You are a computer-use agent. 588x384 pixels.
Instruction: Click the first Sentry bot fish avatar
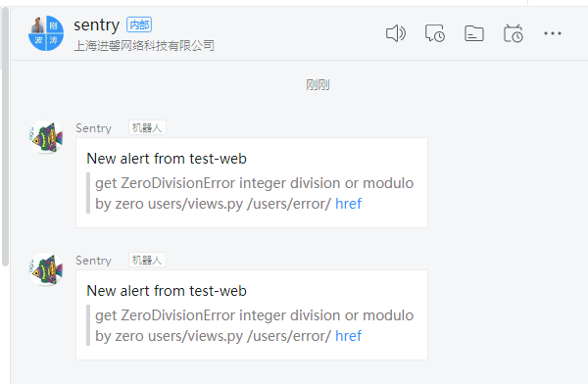click(x=46, y=137)
